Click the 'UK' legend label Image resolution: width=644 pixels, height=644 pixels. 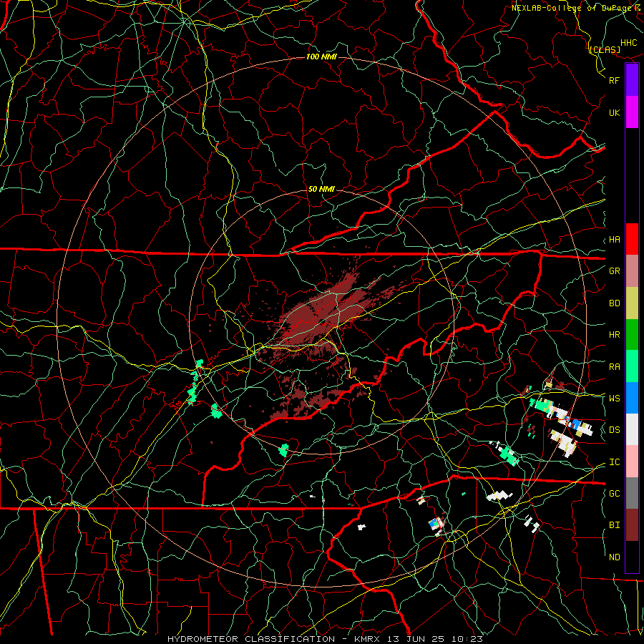(614, 112)
